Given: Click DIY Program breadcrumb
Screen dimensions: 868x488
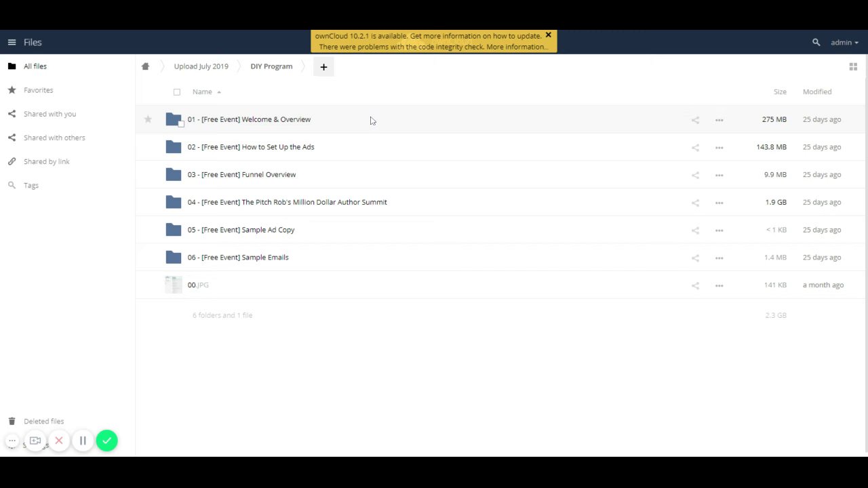Looking at the screenshot, I should (x=271, y=66).
